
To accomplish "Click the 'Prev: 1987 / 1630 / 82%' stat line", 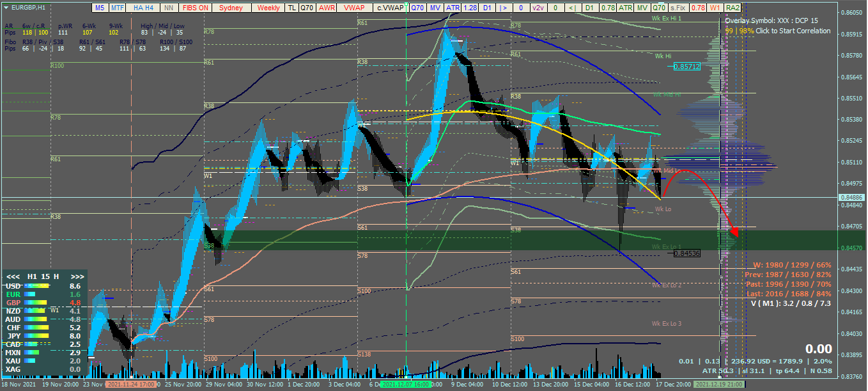I will coord(787,275).
